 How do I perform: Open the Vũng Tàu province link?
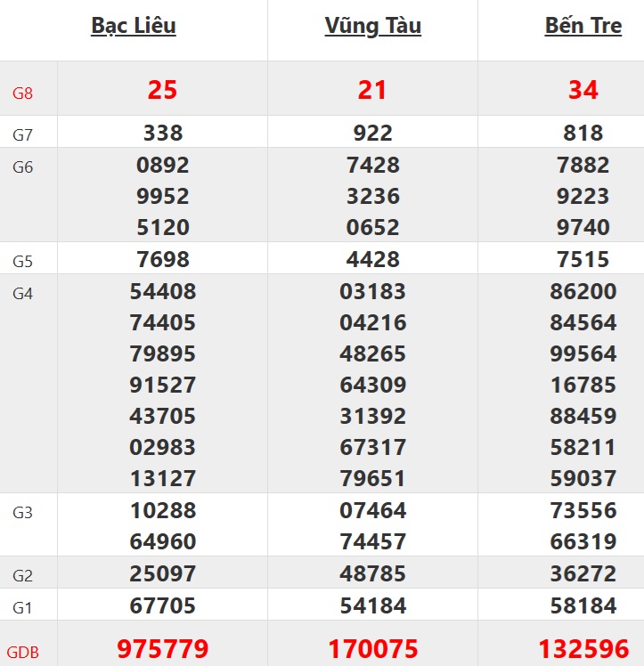[372, 27]
